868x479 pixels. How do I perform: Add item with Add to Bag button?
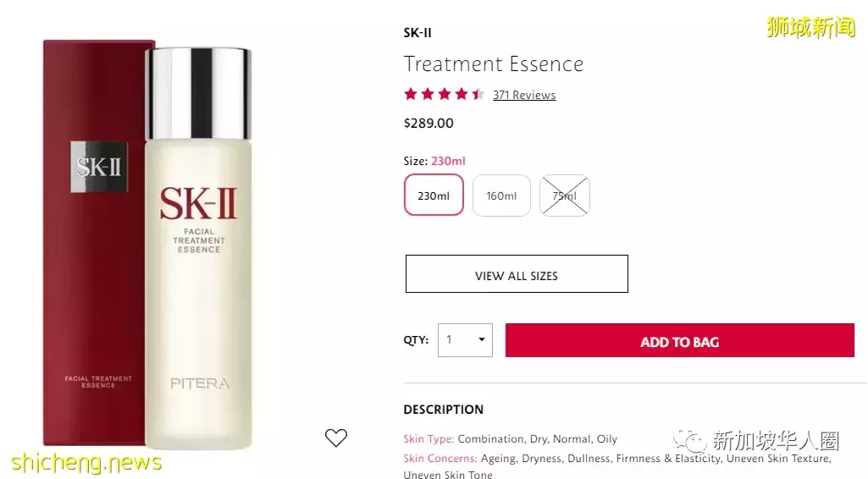(680, 340)
